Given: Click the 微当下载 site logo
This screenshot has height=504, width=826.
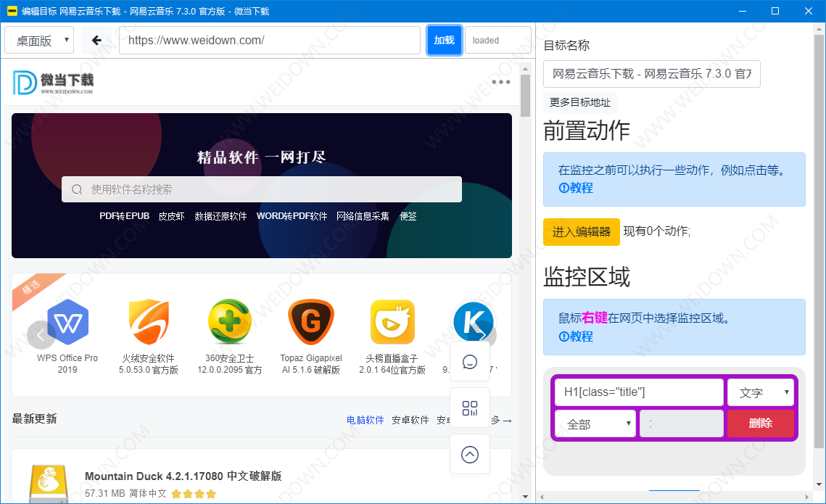Looking at the screenshot, I should click(x=53, y=82).
